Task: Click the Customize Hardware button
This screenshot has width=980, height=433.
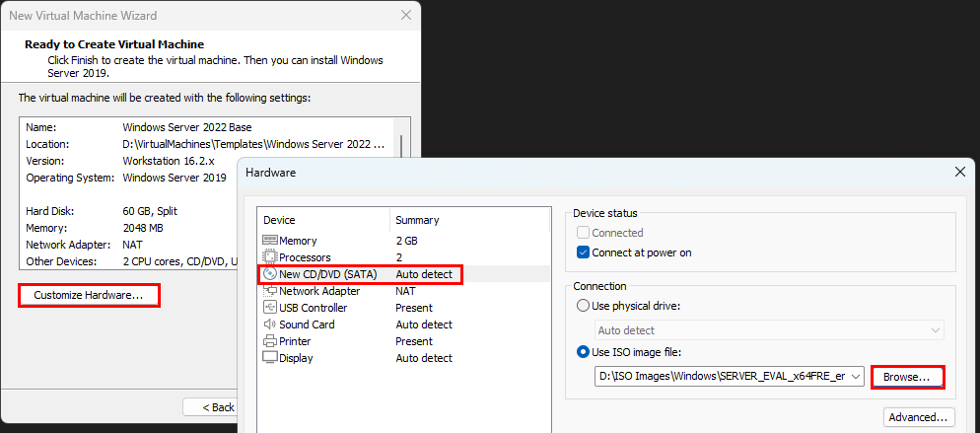Action: pos(89,295)
